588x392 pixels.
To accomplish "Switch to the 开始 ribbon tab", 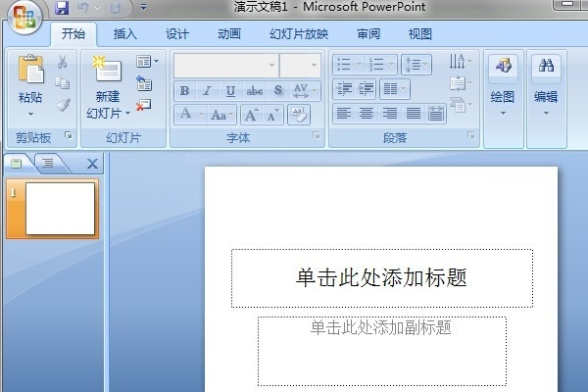I will click(73, 33).
